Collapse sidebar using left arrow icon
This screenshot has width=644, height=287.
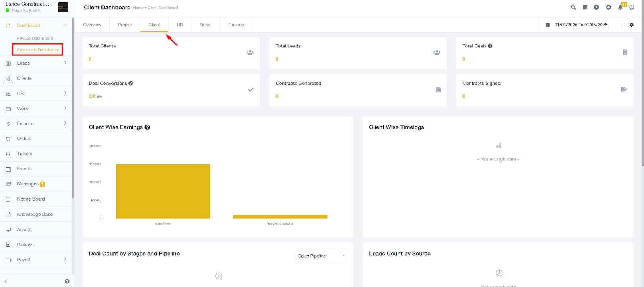tap(6, 281)
